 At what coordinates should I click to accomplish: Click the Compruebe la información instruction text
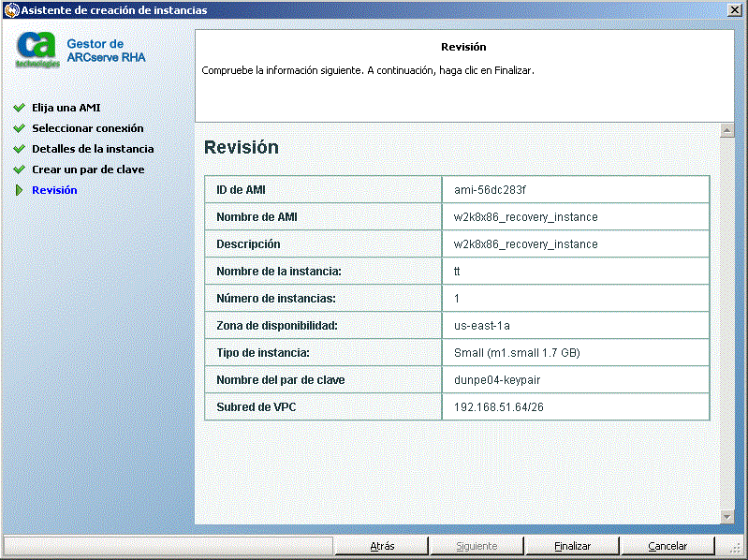[x=368, y=70]
